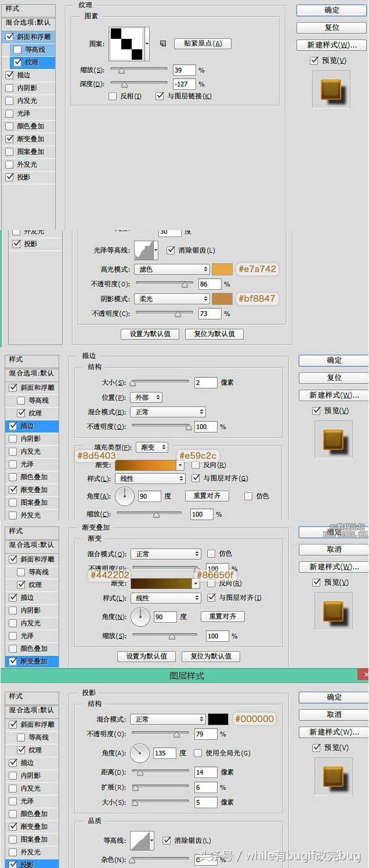
Task: Click 取消 in the 渐变叠加 dialog
Action: tap(334, 549)
